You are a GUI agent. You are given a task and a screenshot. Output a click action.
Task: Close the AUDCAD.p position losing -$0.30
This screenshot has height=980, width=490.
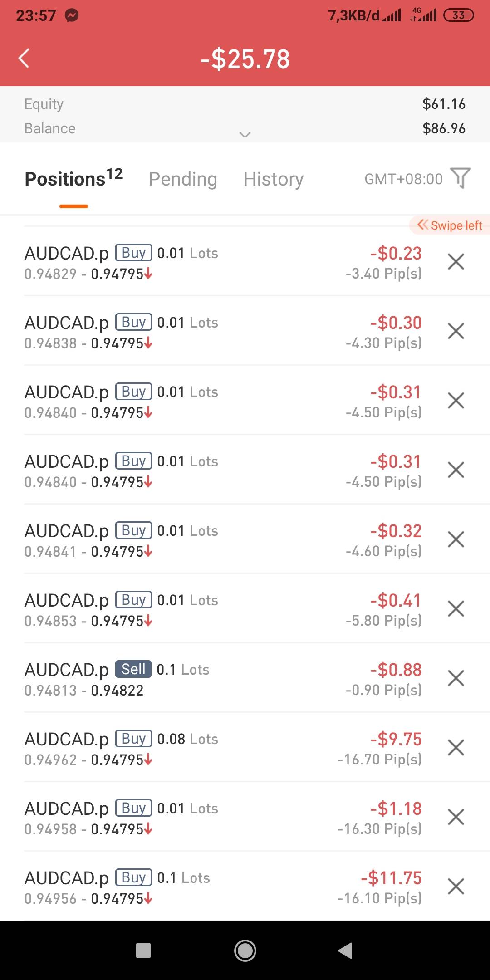[456, 331]
